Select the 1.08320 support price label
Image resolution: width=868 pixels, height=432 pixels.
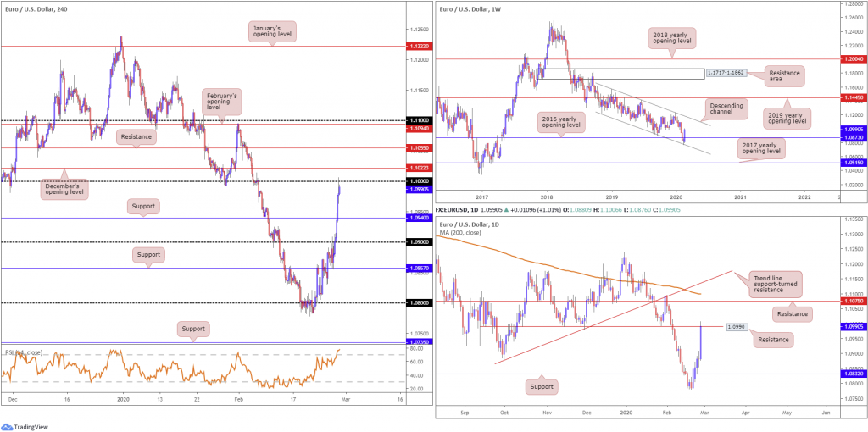click(853, 374)
